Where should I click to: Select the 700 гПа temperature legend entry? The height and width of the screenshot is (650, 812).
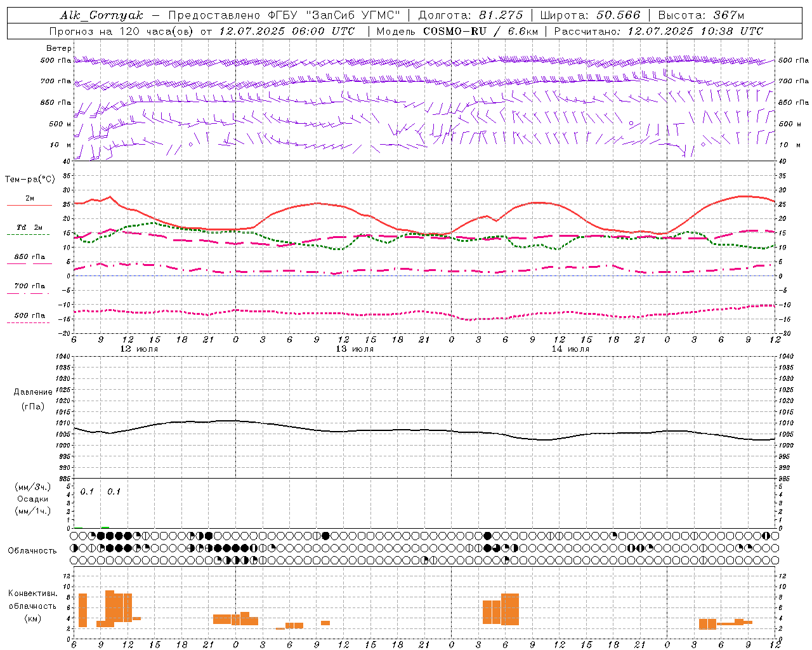(x=30, y=286)
